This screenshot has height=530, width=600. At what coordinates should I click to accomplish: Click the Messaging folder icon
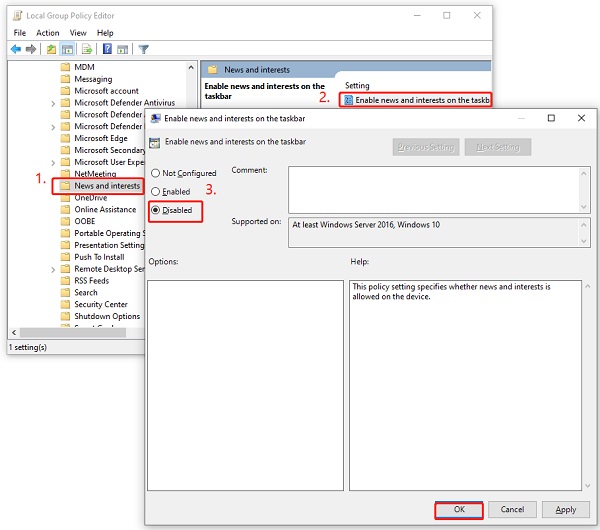pos(65,79)
